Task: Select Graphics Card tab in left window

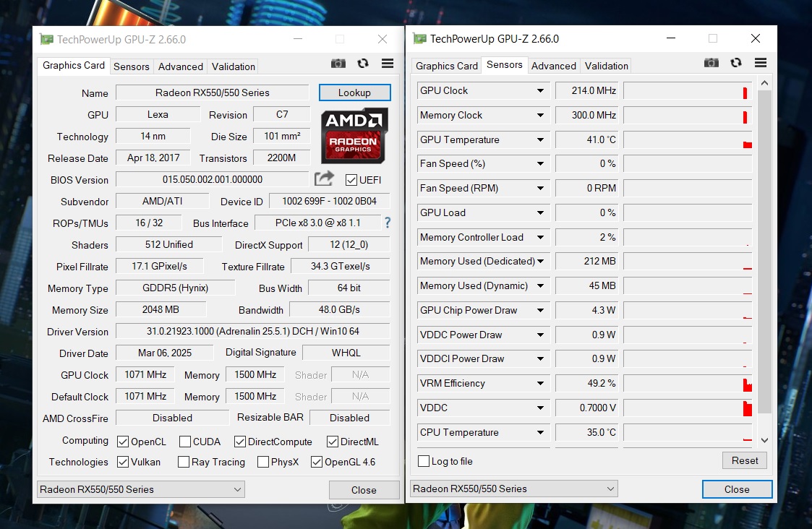Action: click(74, 65)
